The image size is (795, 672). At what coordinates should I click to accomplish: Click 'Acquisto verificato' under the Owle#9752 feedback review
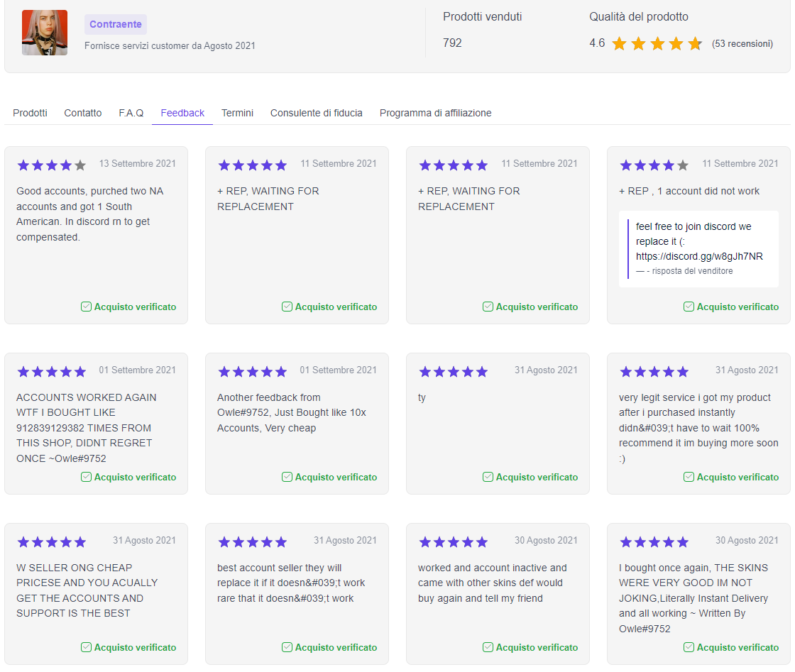pos(336,477)
